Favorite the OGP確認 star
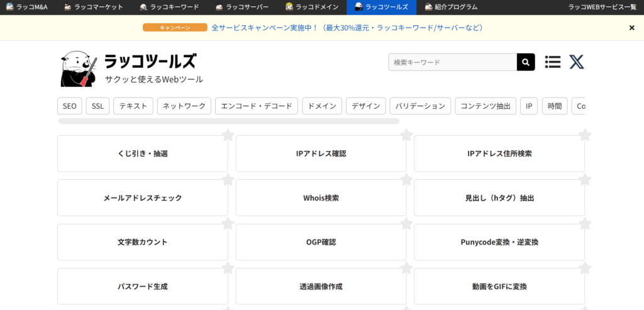 pyautogui.click(x=406, y=223)
